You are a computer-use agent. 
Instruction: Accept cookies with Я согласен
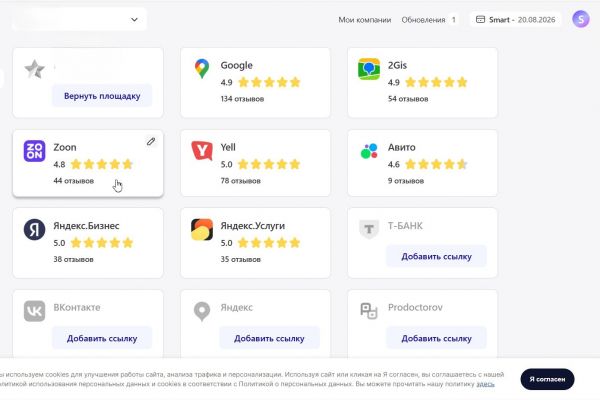point(547,379)
